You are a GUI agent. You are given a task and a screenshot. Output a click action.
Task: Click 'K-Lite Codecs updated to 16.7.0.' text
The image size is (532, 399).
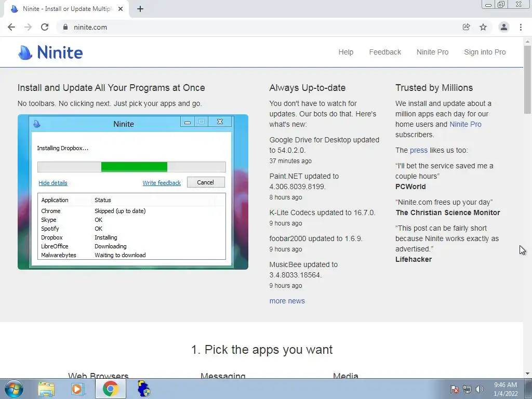pos(322,212)
